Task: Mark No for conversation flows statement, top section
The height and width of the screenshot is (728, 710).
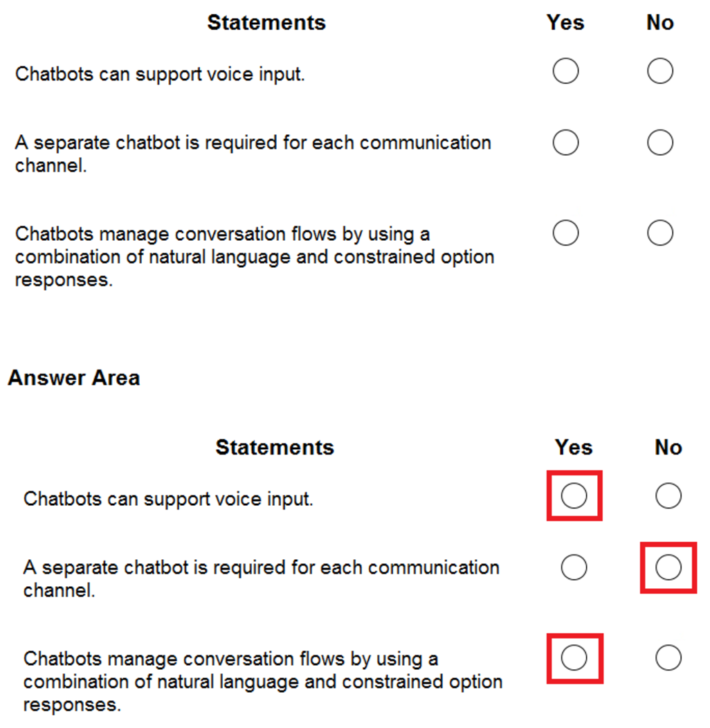Action: pyautogui.click(x=660, y=233)
